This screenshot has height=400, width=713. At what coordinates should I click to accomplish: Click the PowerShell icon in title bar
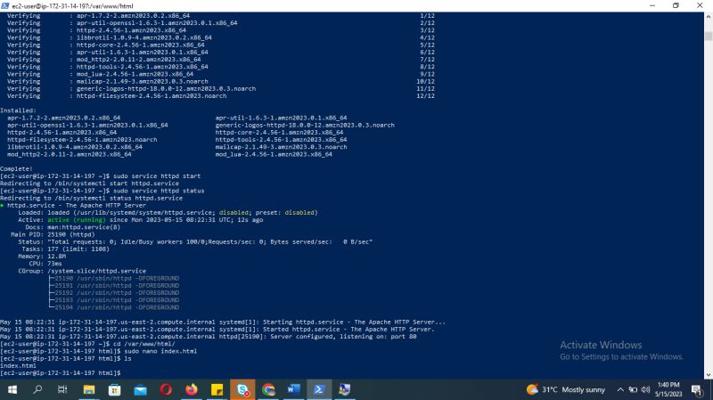coord(5,6)
